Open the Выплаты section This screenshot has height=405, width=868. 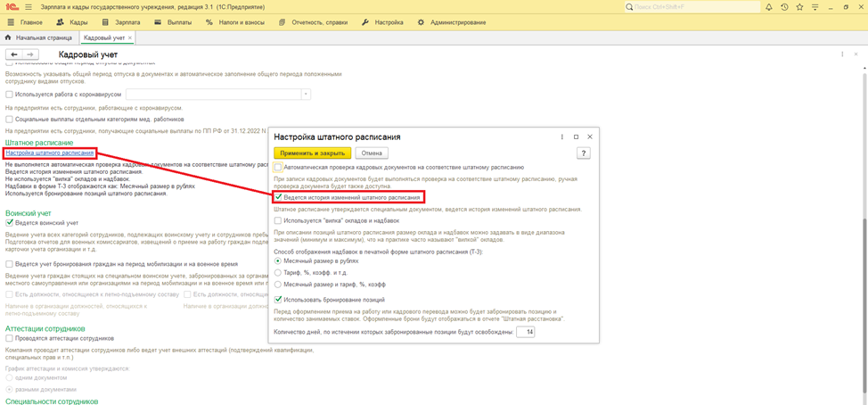coord(173,22)
